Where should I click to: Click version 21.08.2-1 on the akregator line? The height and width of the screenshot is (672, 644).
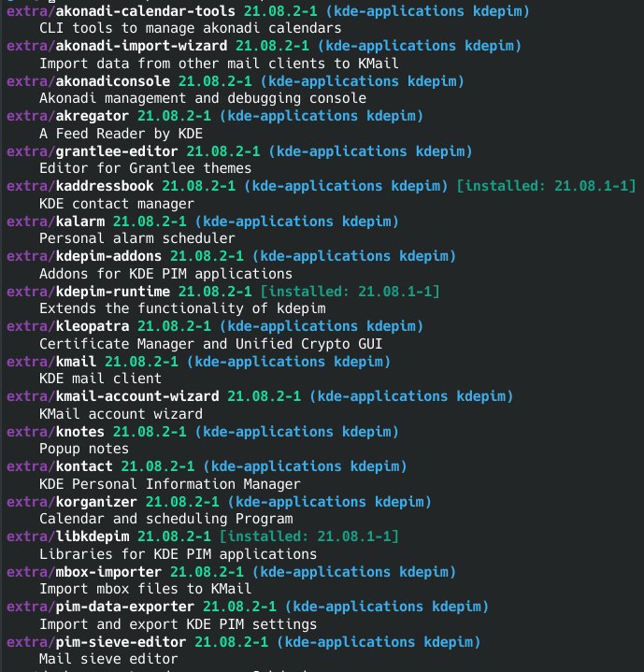pyautogui.click(x=174, y=116)
